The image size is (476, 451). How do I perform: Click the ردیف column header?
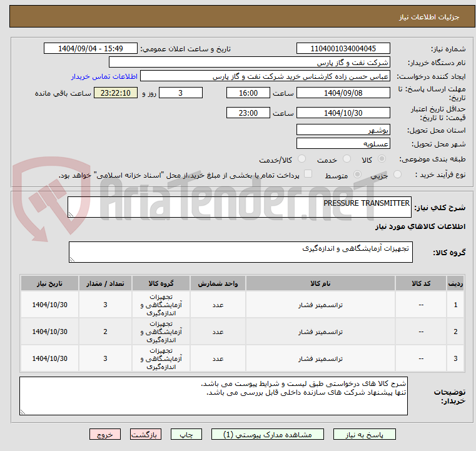click(x=455, y=283)
